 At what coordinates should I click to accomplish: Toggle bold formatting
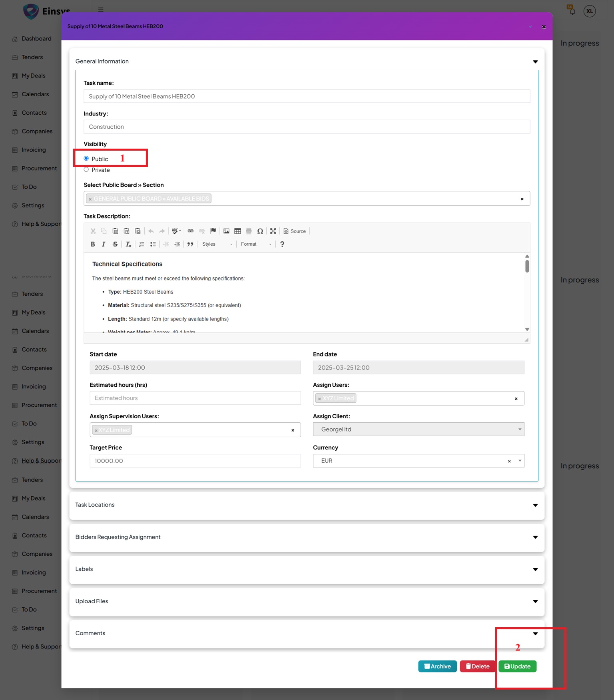[x=93, y=244]
